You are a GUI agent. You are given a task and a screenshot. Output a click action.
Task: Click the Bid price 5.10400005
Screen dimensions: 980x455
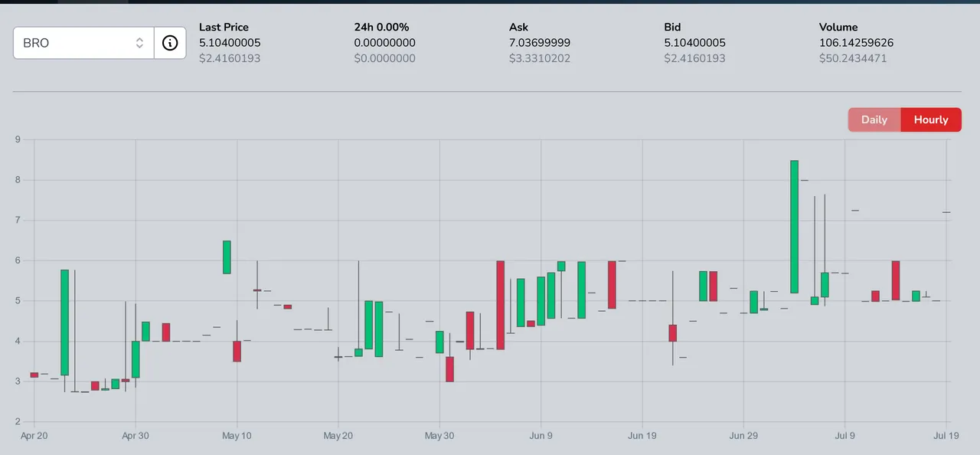694,43
